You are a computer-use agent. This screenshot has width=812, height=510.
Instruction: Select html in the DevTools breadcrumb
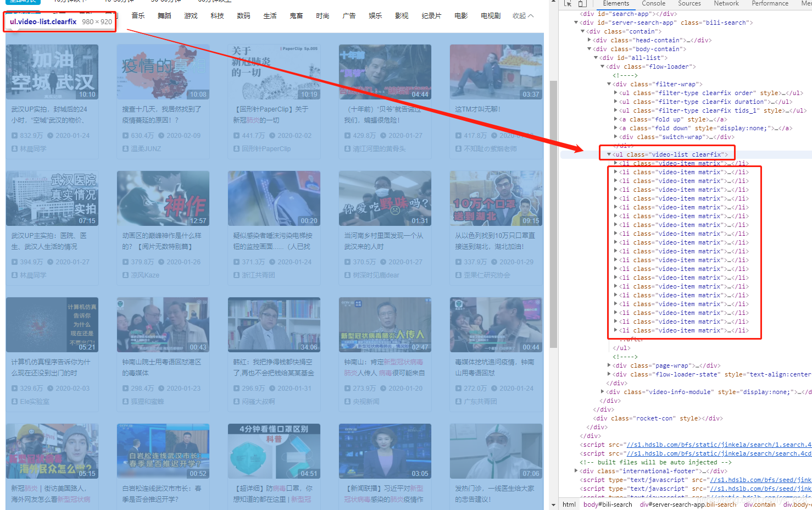click(x=569, y=505)
